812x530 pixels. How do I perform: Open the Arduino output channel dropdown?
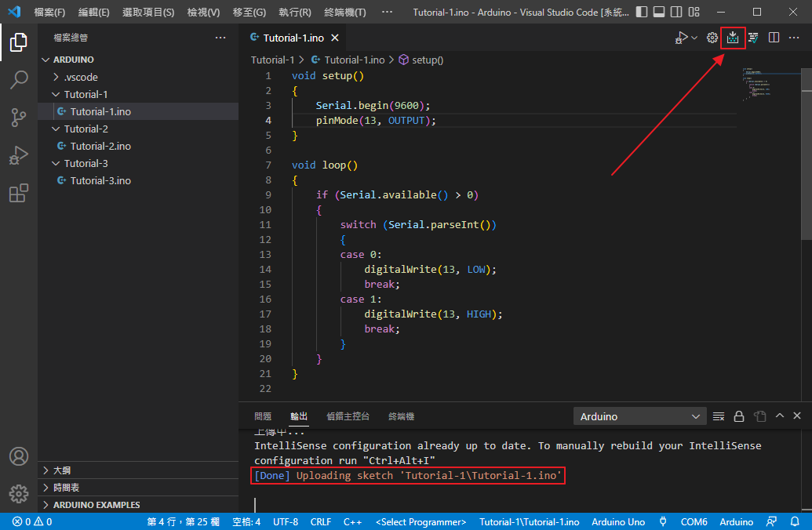tap(640, 416)
